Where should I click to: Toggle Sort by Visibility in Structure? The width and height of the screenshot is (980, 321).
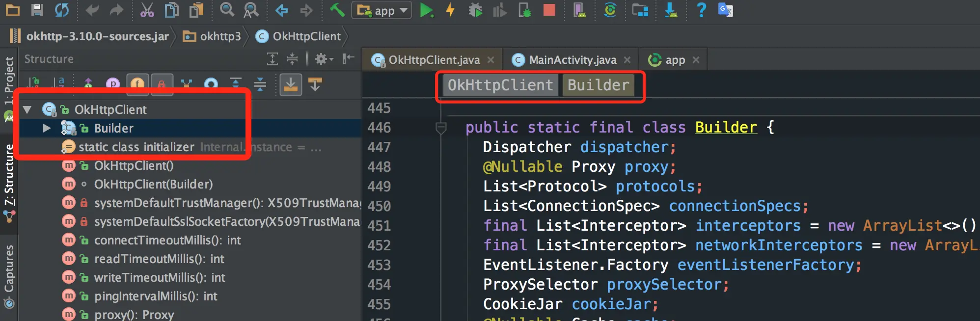34,84
